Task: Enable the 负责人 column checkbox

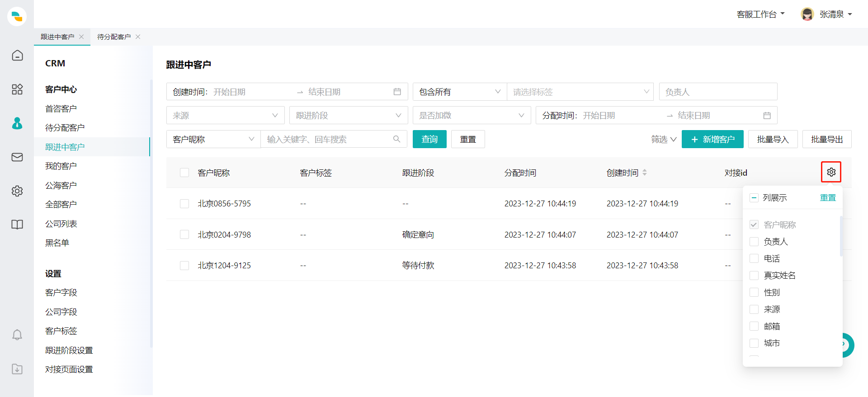Action: [x=754, y=242]
